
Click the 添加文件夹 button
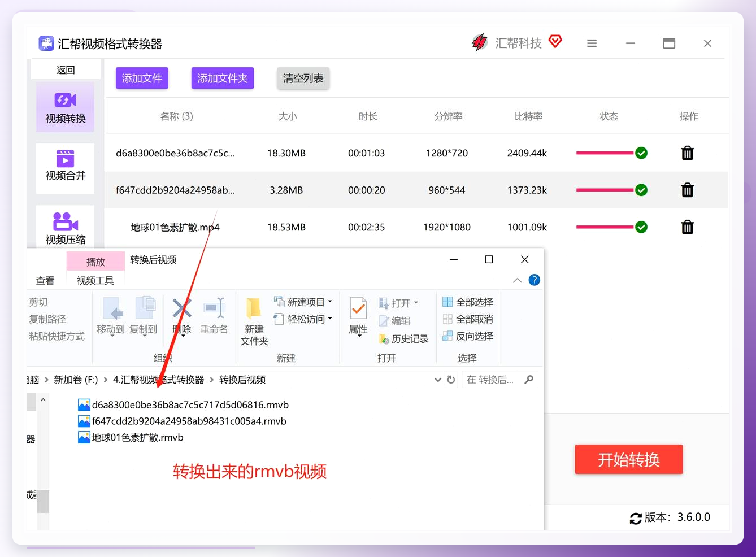pyautogui.click(x=223, y=78)
